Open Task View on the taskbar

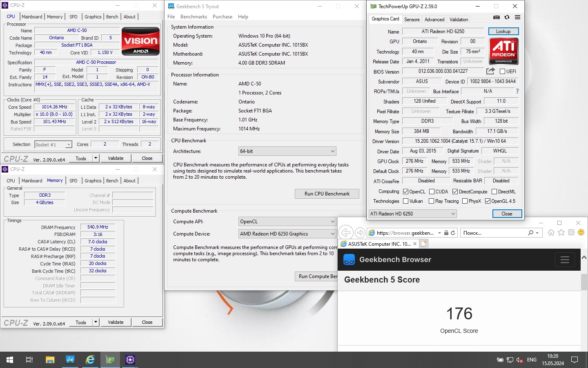[x=29, y=360]
